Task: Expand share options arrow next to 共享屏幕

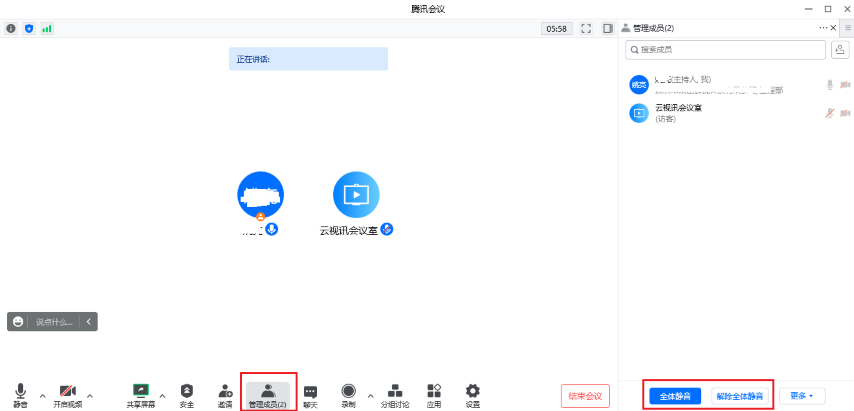Action: pos(162,395)
